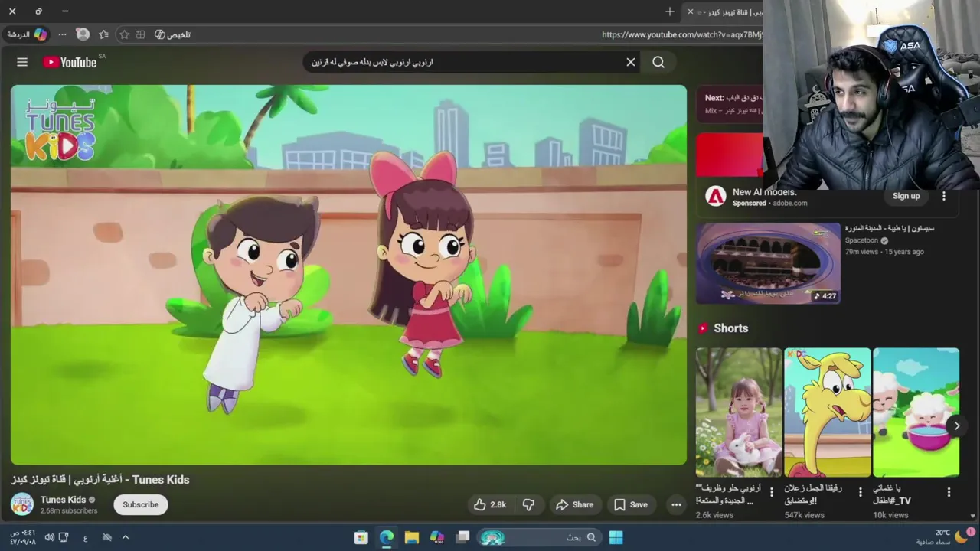The height and width of the screenshot is (551, 980).
Task: Open the Tunes Kids channel name link
Action: pos(63,500)
